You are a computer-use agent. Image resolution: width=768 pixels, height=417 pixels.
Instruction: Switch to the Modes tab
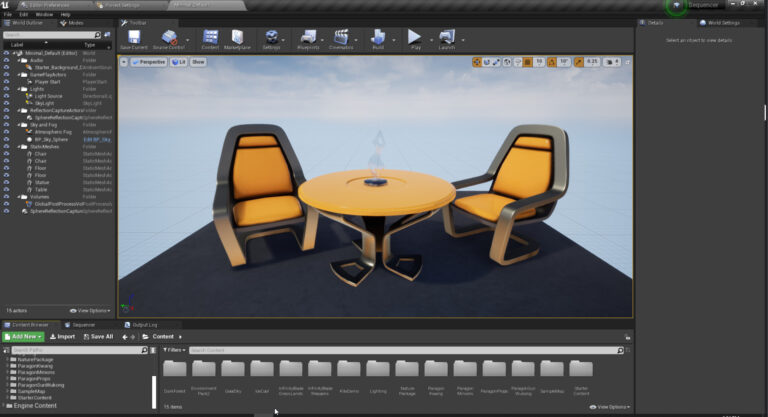click(72, 23)
